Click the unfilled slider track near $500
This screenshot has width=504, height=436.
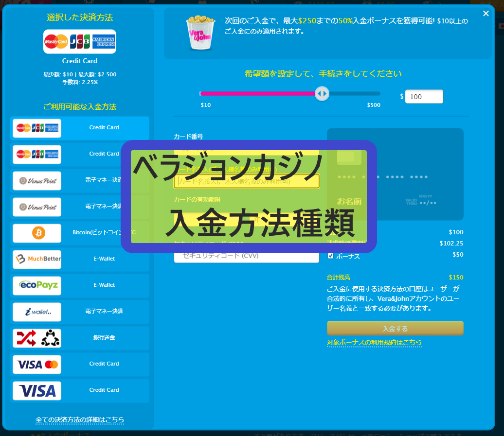point(355,94)
